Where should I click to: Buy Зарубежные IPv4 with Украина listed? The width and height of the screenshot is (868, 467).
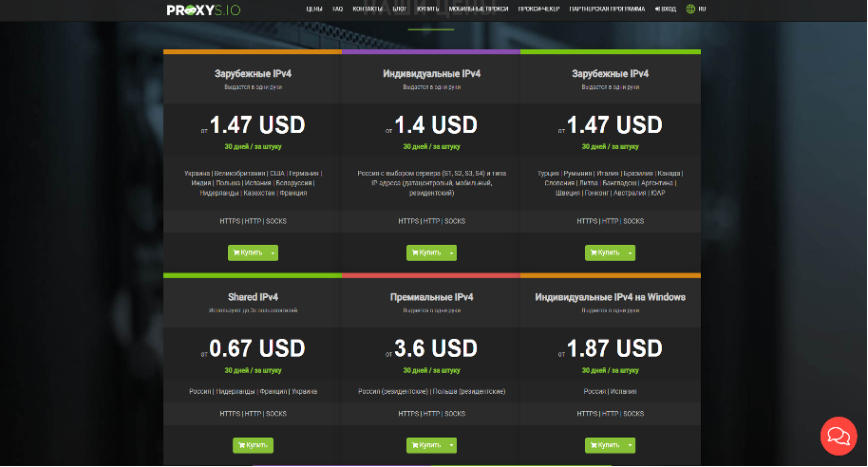click(248, 252)
